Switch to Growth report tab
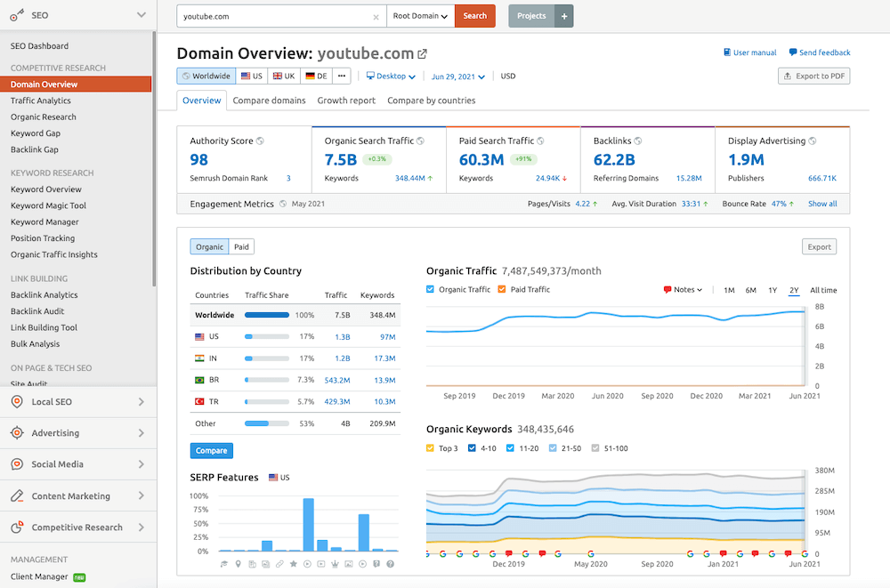The height and width of the screenshot is (588, 890). (346, 101)
